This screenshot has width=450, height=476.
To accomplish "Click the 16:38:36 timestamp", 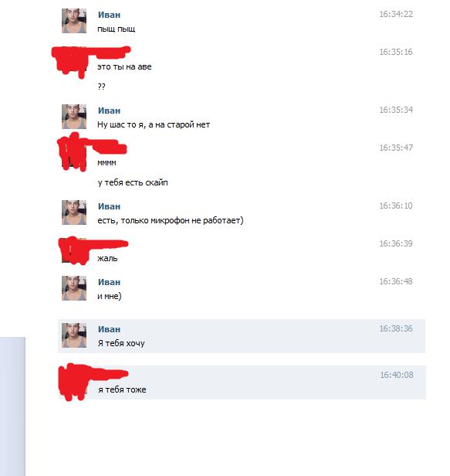I will pos(396,328).
